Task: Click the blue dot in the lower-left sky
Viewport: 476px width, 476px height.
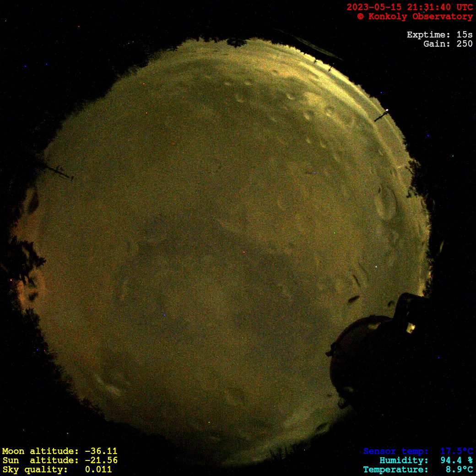Action: pyautogui.click(x=164, y=315)
